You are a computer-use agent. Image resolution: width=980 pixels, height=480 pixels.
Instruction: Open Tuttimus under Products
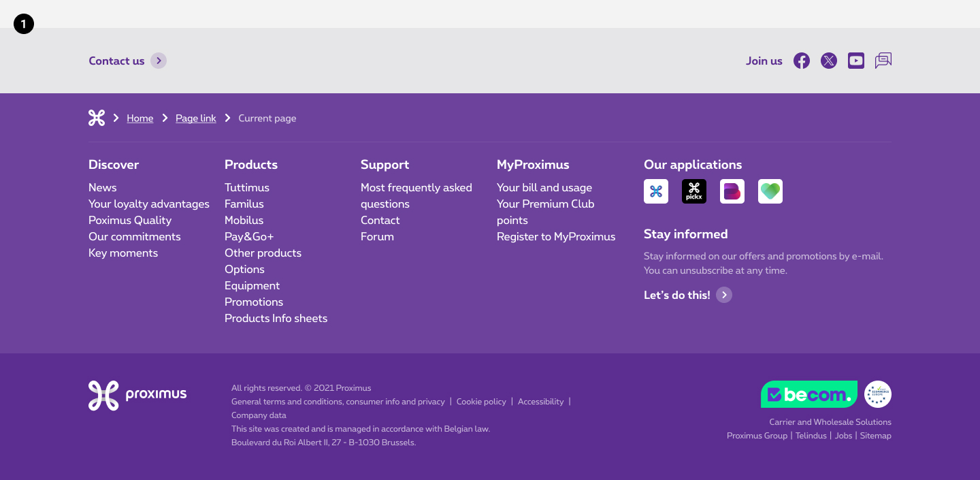247,187
